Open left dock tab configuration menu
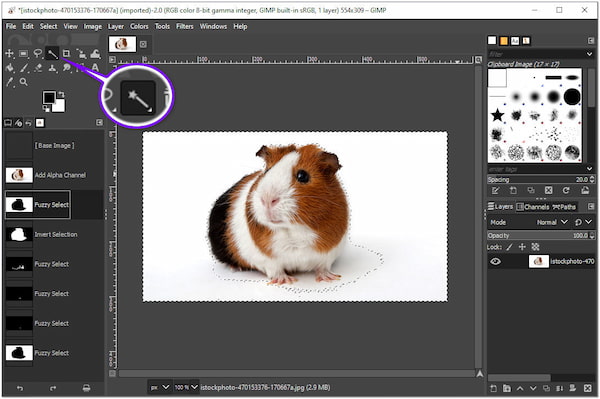 (99, 122)
